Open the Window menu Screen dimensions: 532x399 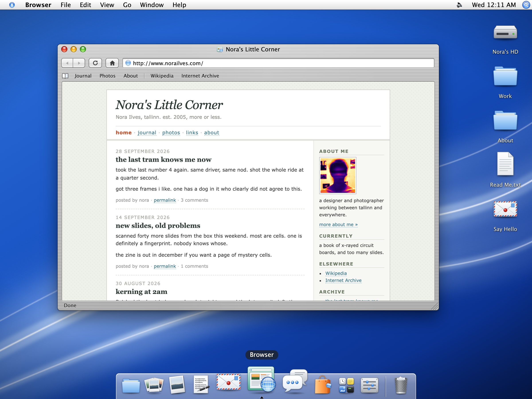152,5
